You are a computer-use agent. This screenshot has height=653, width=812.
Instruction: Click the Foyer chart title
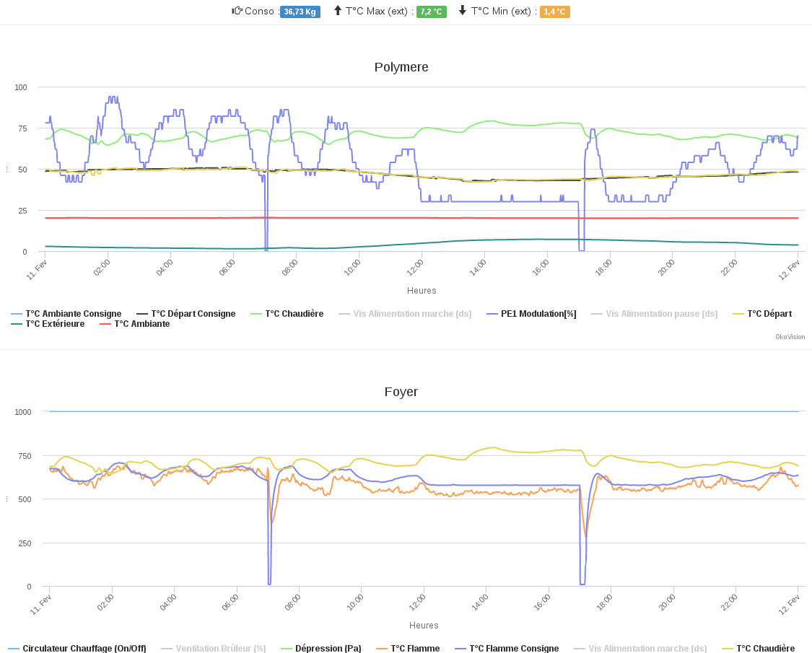tap(401, 392)
